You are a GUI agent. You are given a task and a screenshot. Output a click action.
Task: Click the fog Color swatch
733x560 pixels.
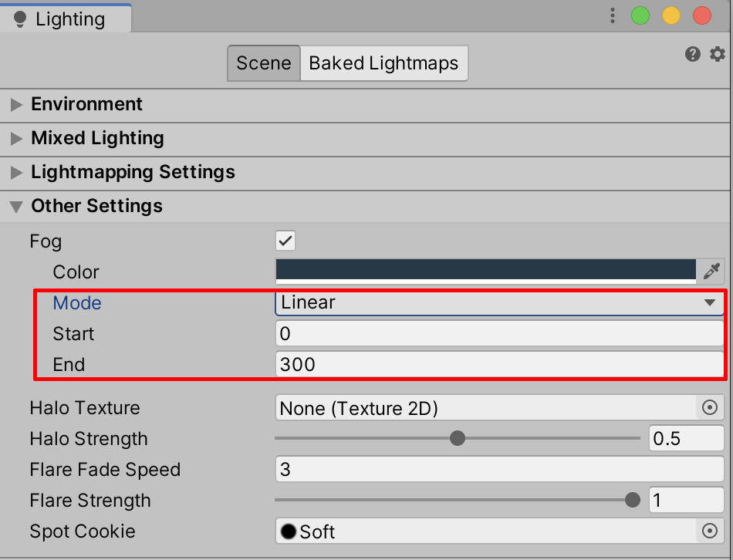486,271
